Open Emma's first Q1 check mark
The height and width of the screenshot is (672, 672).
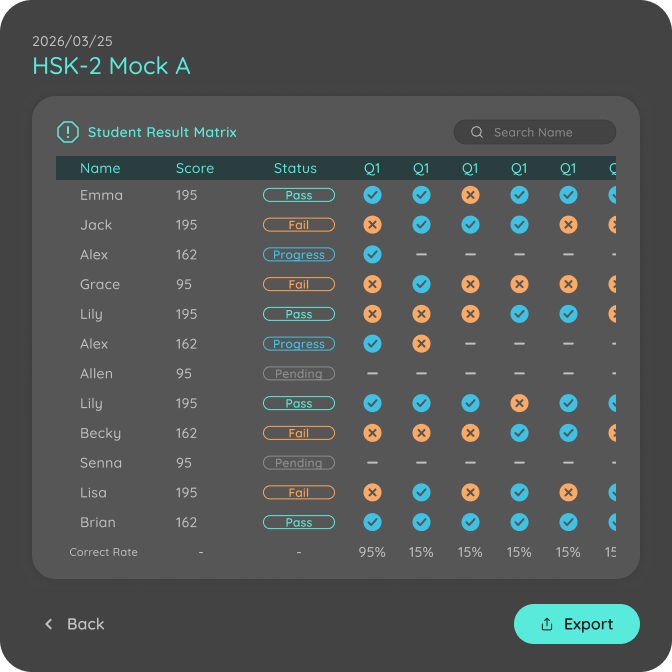(x=372, y=195)
